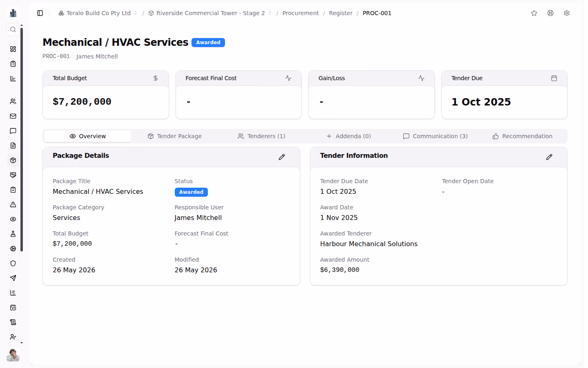This screenshot has height=368, width=588.
Task: Open the settings gear in header
Action: (x=567, y=13)
